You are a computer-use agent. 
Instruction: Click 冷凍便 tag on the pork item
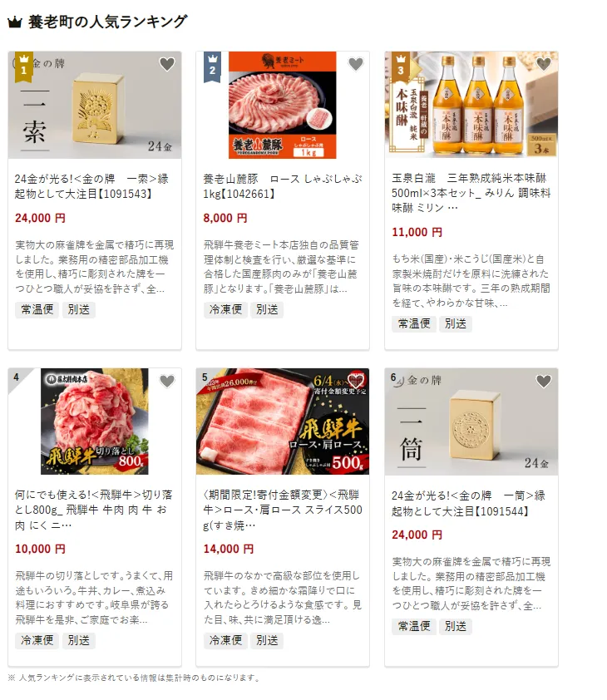click(225, 309)
